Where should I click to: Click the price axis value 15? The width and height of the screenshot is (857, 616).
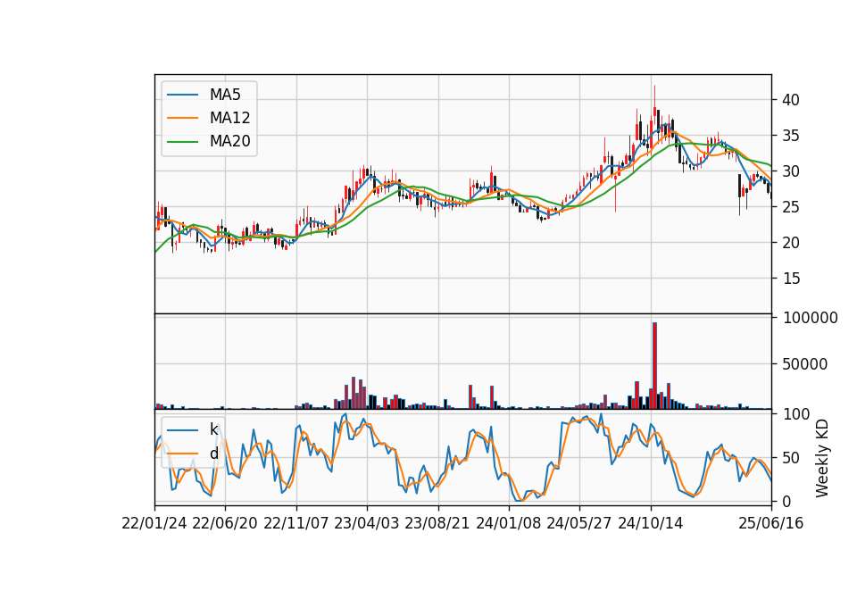pyautogui.click(x=791, y=279)
